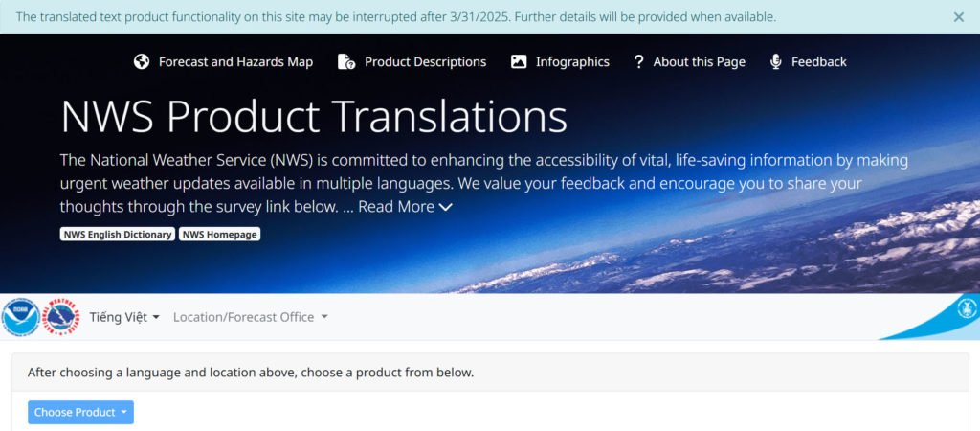The image size is (980, 431).
Task: Click the picture icon beside Infographics
Action: click(x=519, y=61)
